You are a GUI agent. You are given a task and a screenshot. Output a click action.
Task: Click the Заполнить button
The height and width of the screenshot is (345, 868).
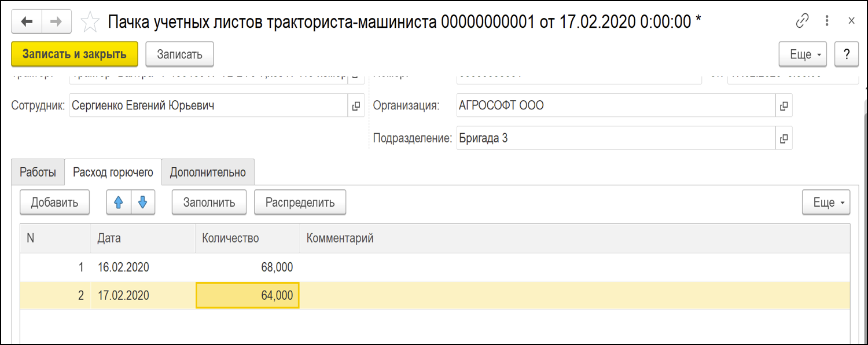(209, 203)
